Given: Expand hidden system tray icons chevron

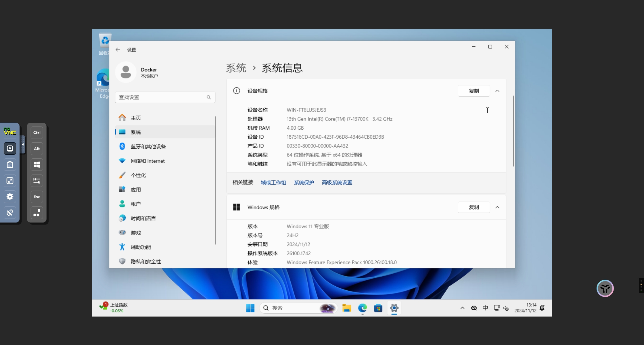Looking at the screenshot, I should point(462,308).
